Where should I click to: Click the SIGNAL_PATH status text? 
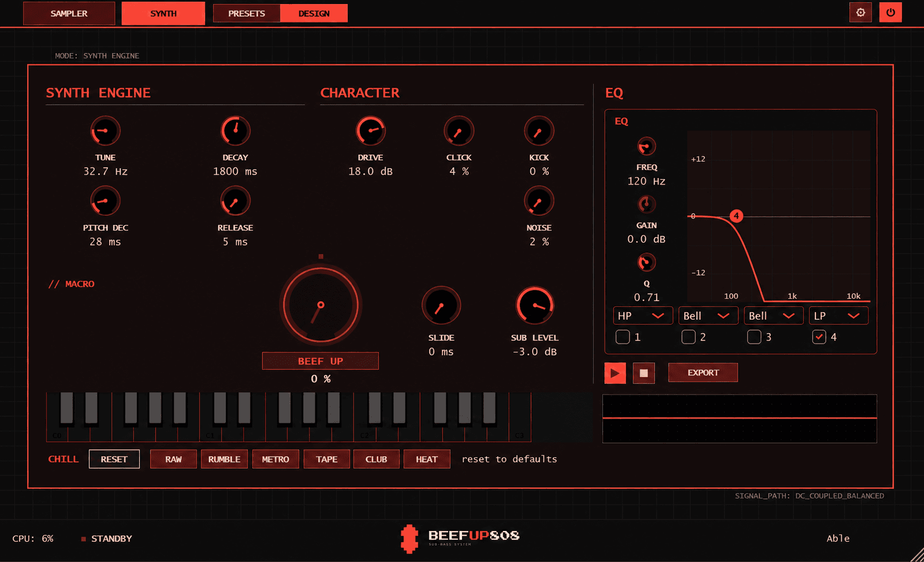[810, 495]
